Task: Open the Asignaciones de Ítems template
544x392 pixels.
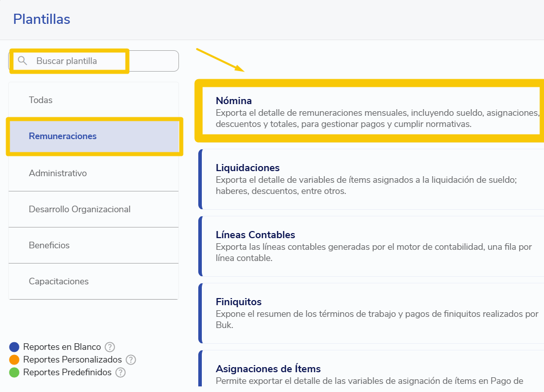Action: point(371,369)
